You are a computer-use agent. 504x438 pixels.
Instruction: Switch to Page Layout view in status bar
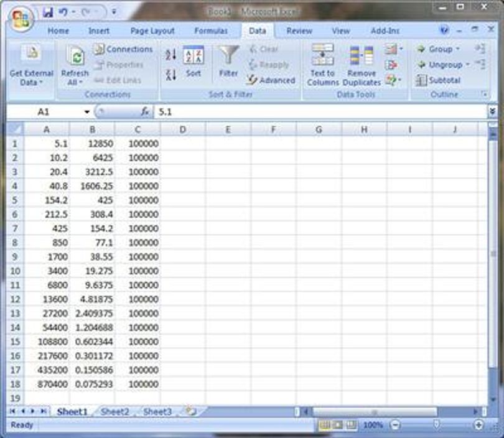click(337, 425)
